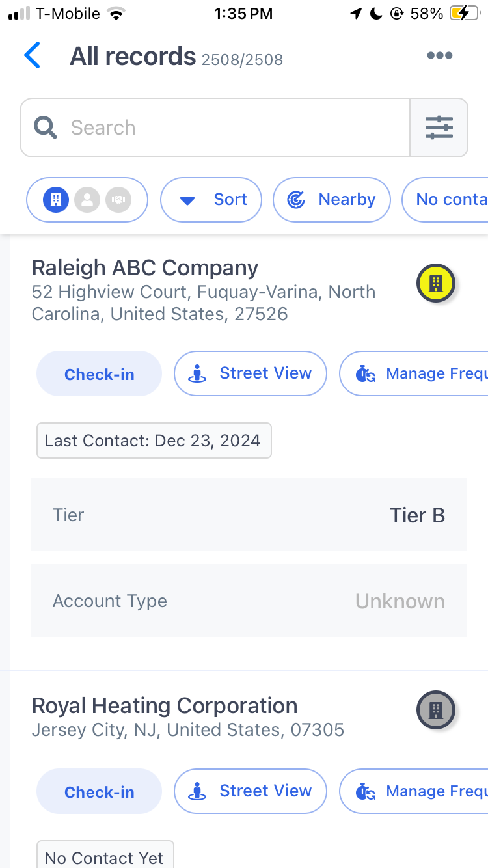The height and width of the screenshot is (868, 488).
Task: Open the Raleigh ABC Company record title
Action: [145, 268]
